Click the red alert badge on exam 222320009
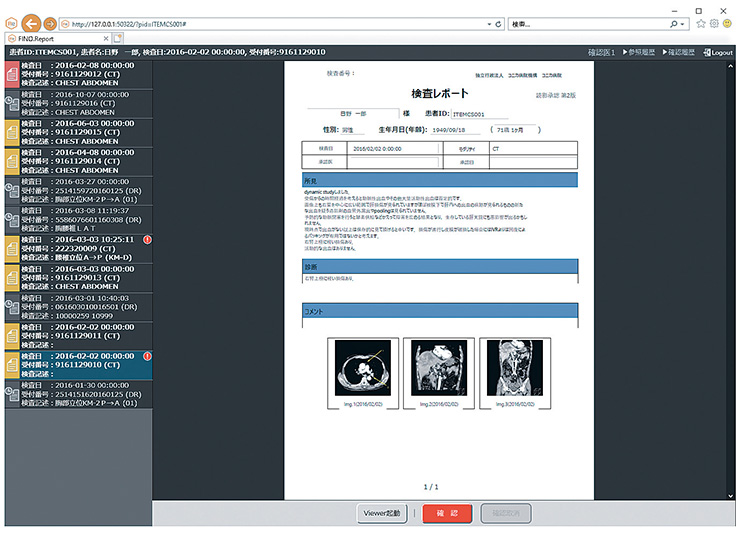This screenshot has width=740, height=537. [148, 240]
